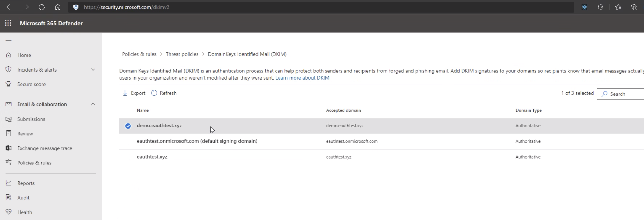The image size is (644, 220).
Task: Open Policies & rules in sidebar
Action: pos(34,163)
